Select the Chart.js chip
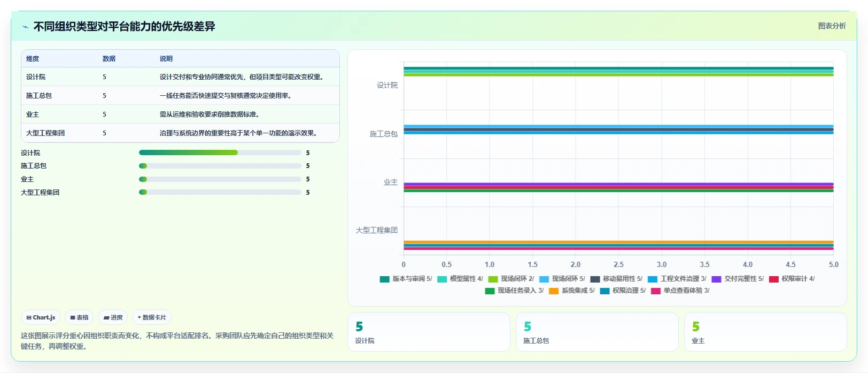The height and width of the screenshot is (373, 868). coord(41,317)
